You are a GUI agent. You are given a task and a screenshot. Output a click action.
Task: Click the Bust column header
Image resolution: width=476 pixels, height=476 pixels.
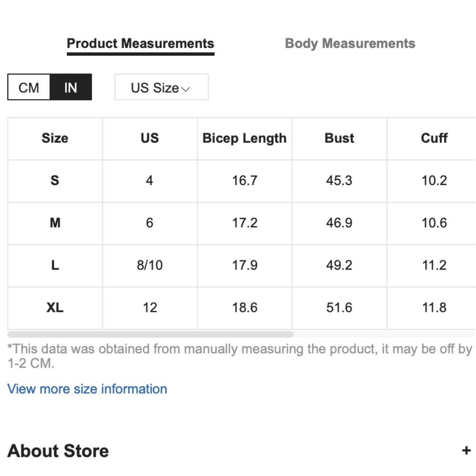[x=339, y=139]
